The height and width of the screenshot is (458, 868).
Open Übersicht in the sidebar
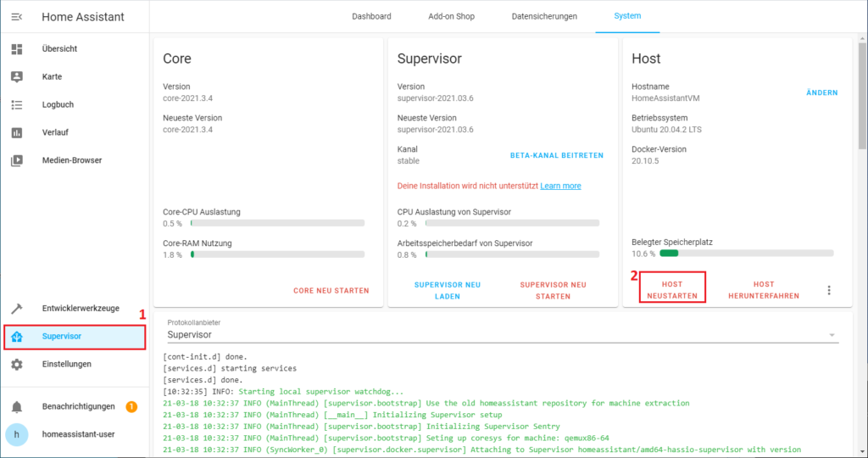[75, 48]
